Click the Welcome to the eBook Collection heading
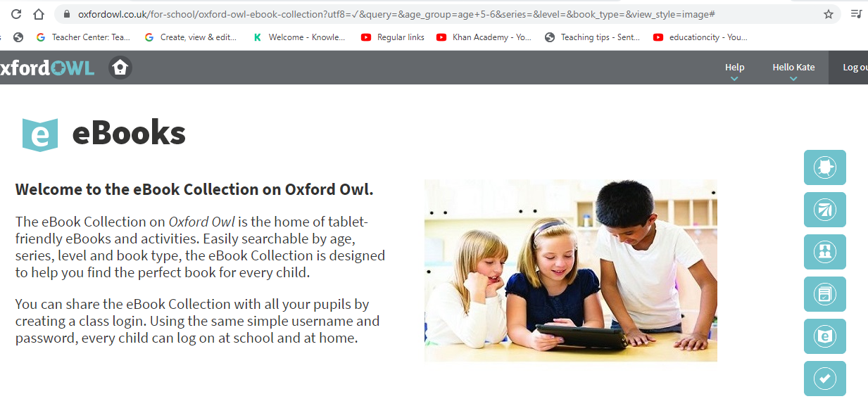Viewport: 868px width, 406px height. click(194, 189)
